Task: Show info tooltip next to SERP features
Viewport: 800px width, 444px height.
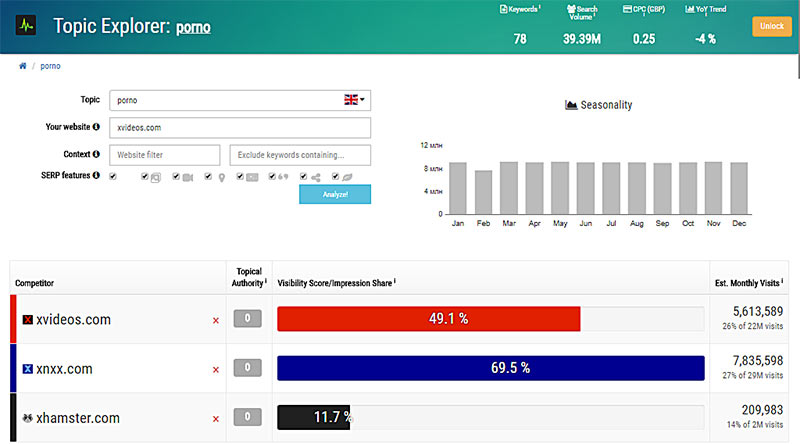Action: (x=96, y=175)
